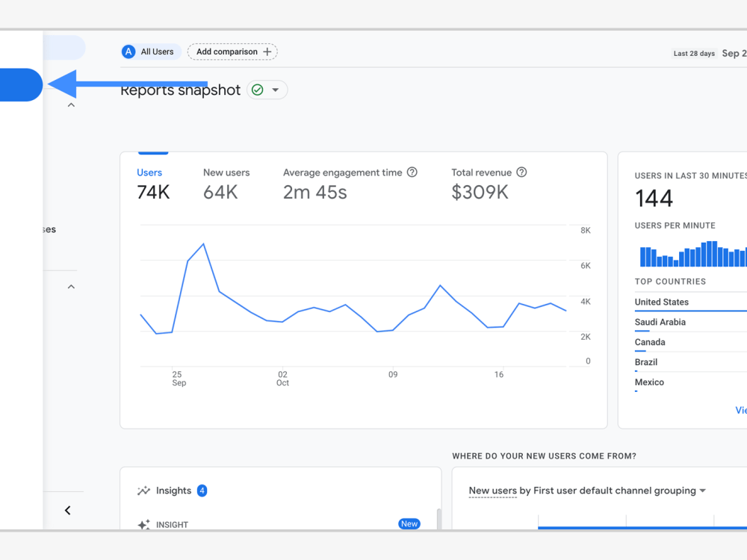Click the line chart peak near 25 Sep

tap(203, 244)
